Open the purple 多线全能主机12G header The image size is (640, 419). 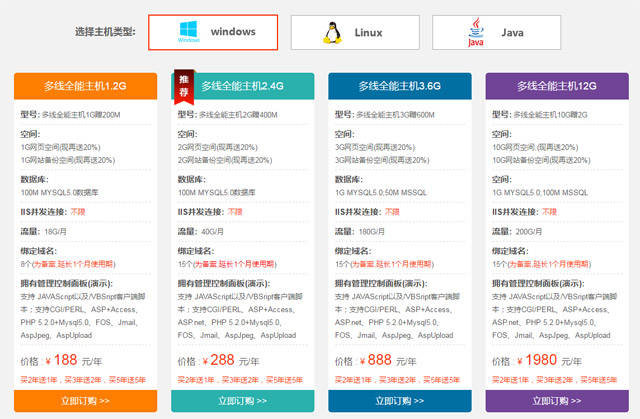(557, 86)
